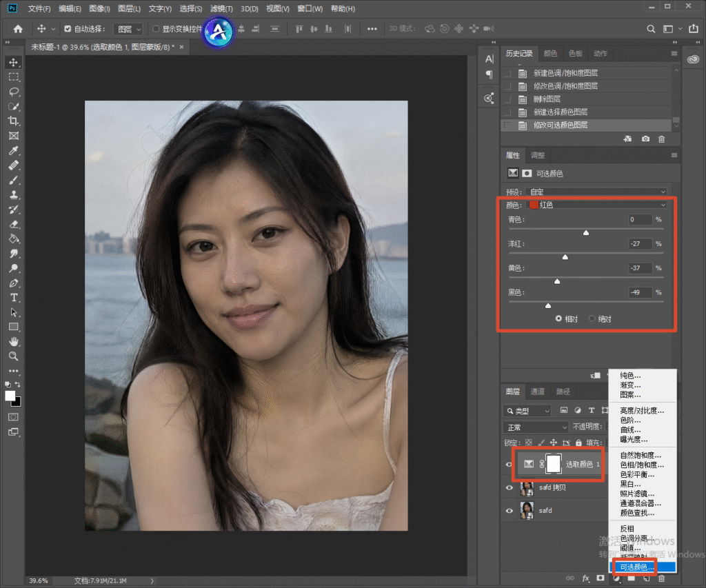This screenshot has width=706, height=588.
Task: Select the Zoom tool
Action: pyautogui.click(x=14, y=356)
